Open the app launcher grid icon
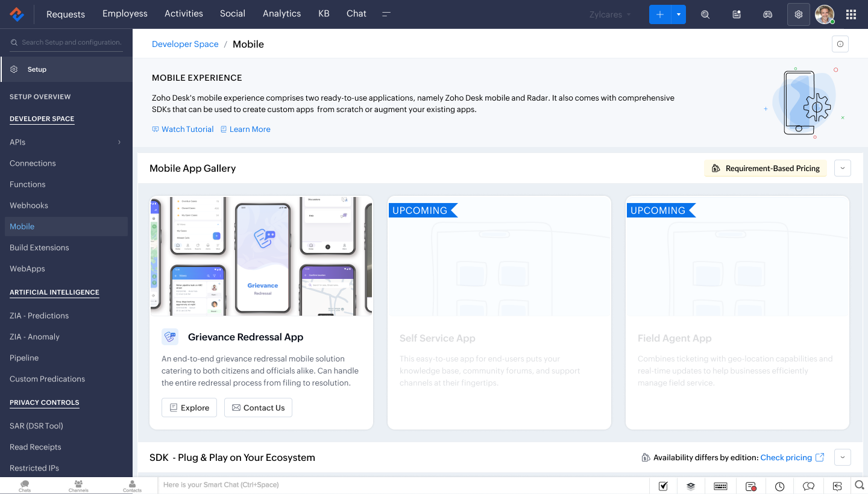 coord(851,14)
